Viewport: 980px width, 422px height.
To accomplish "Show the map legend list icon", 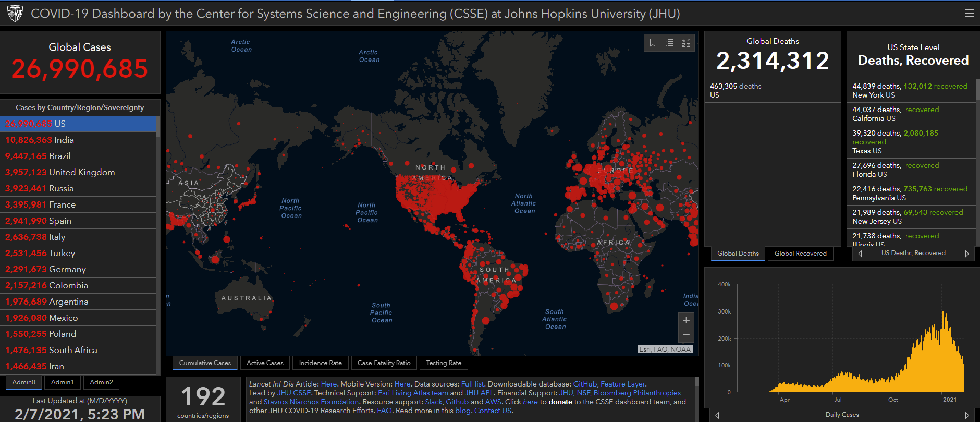I will click(x=669, y=43).
